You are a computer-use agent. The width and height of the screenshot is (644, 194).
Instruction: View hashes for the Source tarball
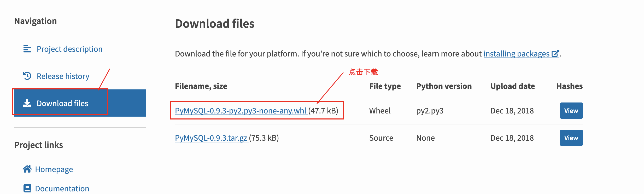(571, 138)
